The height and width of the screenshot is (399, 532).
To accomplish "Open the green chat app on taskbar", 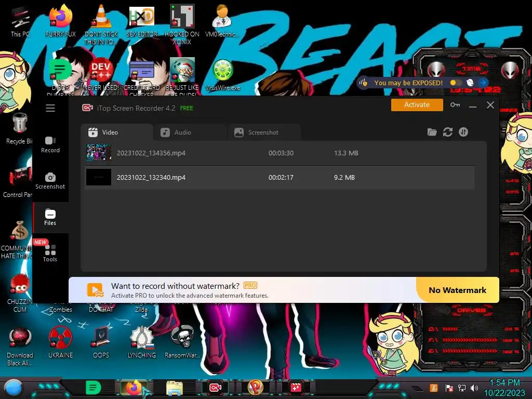I will click(x=94, y=388).
